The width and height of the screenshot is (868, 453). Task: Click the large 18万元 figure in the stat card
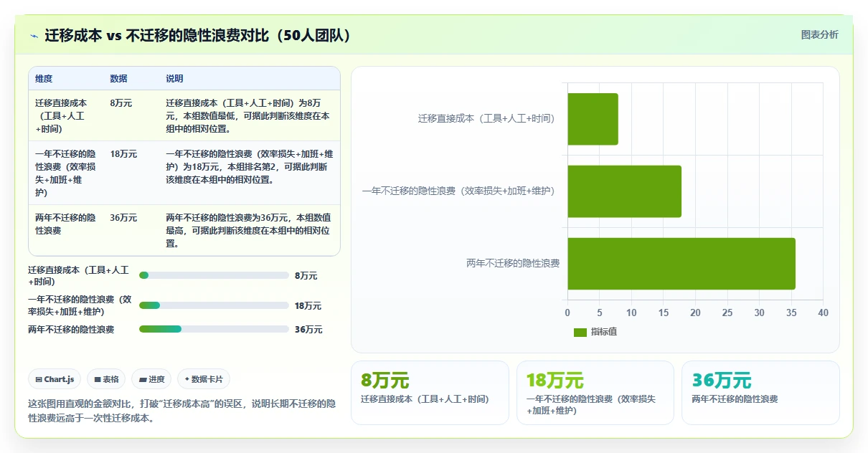click(x=555, y=381)
